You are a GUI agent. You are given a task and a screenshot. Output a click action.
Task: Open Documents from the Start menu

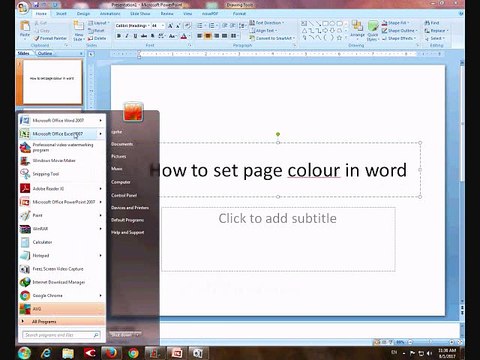[x=122, y=144]
